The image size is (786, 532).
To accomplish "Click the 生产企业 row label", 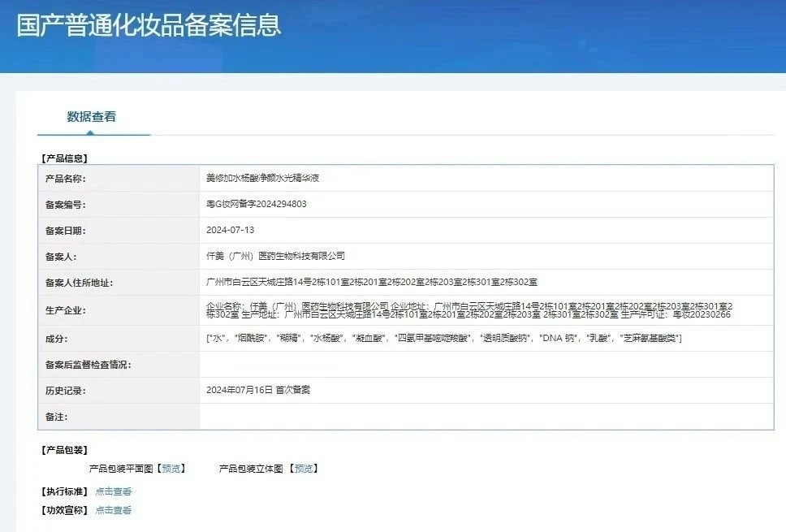I will pos(65,310).
